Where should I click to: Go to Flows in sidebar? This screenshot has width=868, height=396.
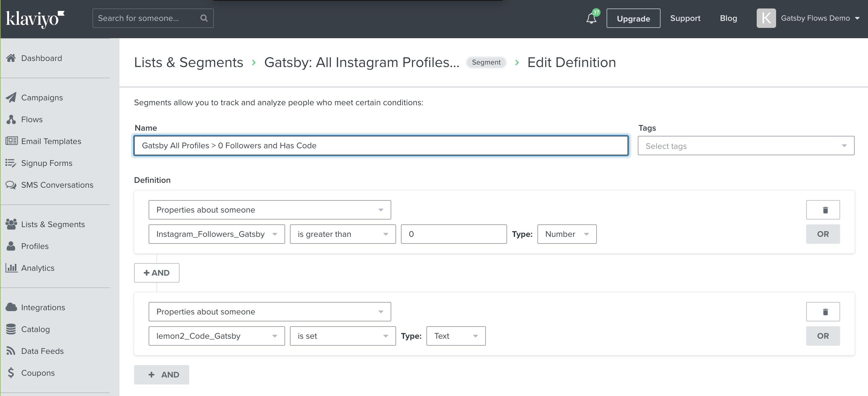coord(32,119)
